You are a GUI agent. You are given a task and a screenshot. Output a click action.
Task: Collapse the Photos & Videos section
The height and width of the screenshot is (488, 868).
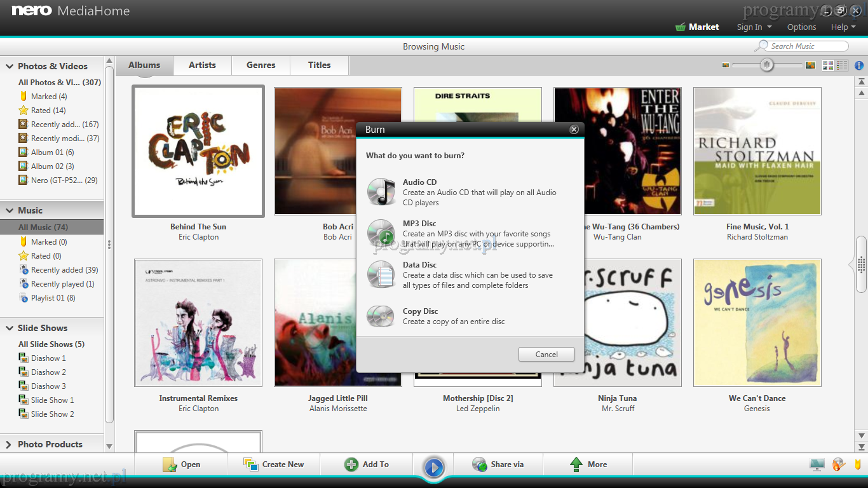pyautogui.click(x=10, y=66)
